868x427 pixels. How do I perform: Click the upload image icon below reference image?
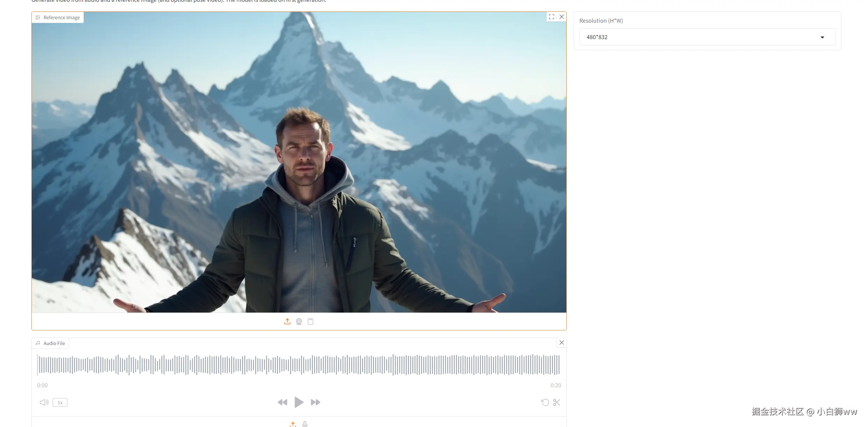coord(287,321)
